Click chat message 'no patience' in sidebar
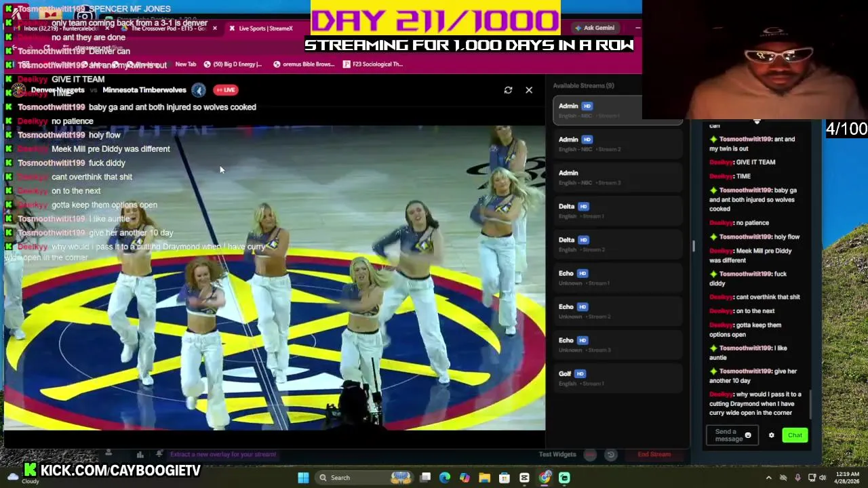This screenshot has width=868, height=488. [x=752, y=222]
